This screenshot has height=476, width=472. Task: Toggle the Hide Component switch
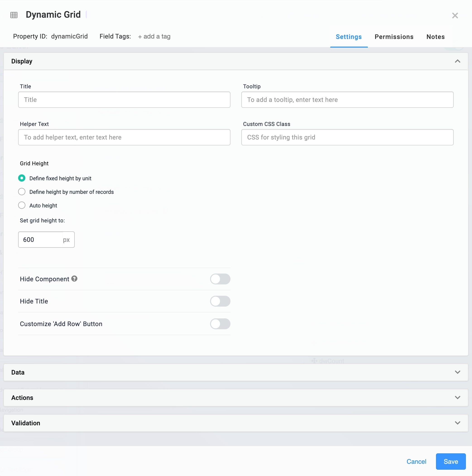(220, 279)
